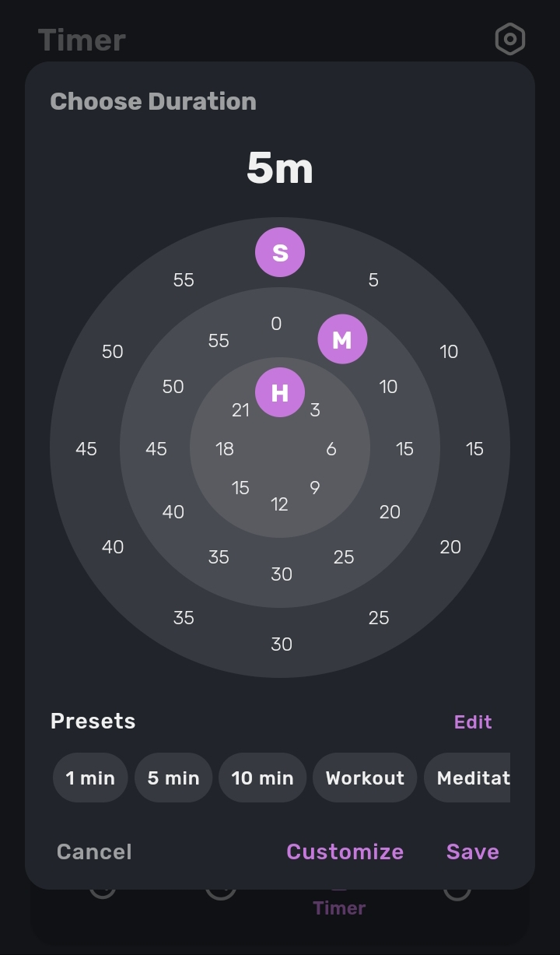Choose the 1 min preset
The height and width of the screenshot is (955, 560).
pos(90,778)
